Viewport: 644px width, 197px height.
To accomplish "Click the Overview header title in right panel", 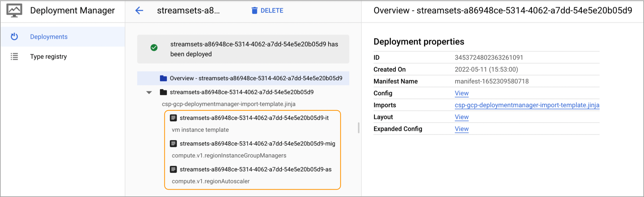I will click(503, 11).
